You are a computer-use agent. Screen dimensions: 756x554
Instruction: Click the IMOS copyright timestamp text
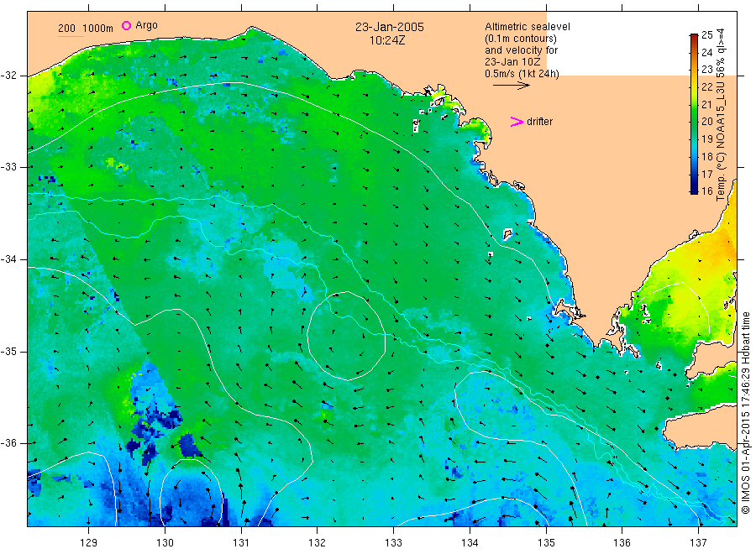coord(745,413)
